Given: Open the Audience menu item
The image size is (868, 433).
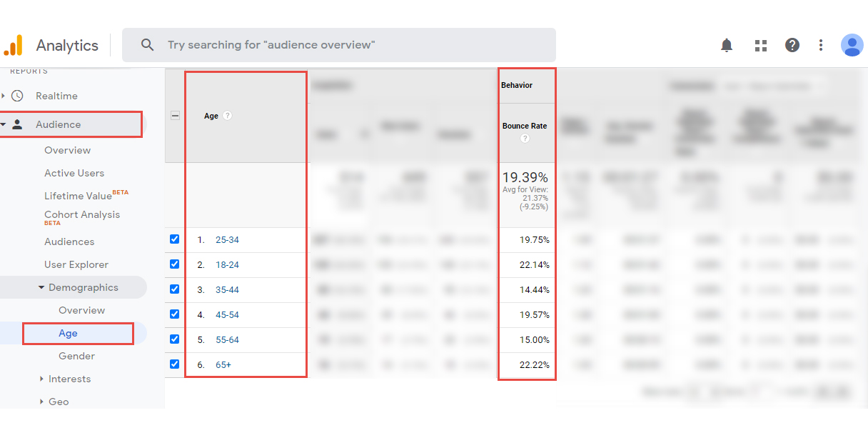Looking at the screenshot, I should click(x=58, y=124).
